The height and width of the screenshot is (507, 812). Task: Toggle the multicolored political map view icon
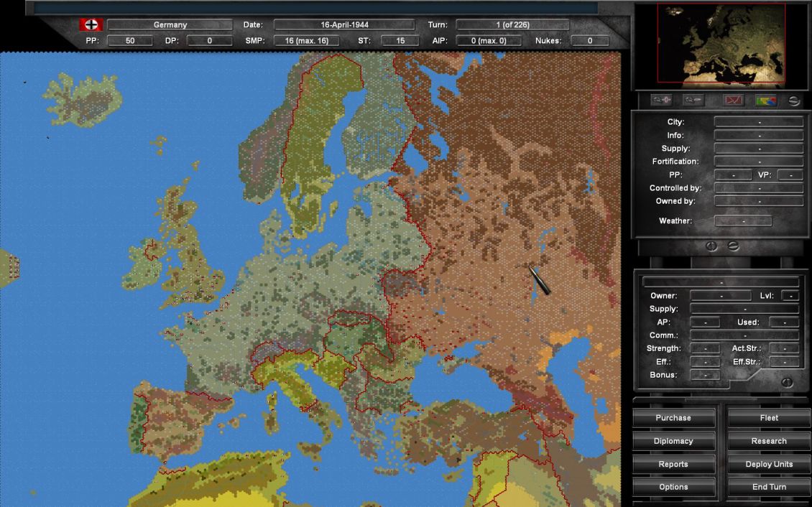pos(766,101)
